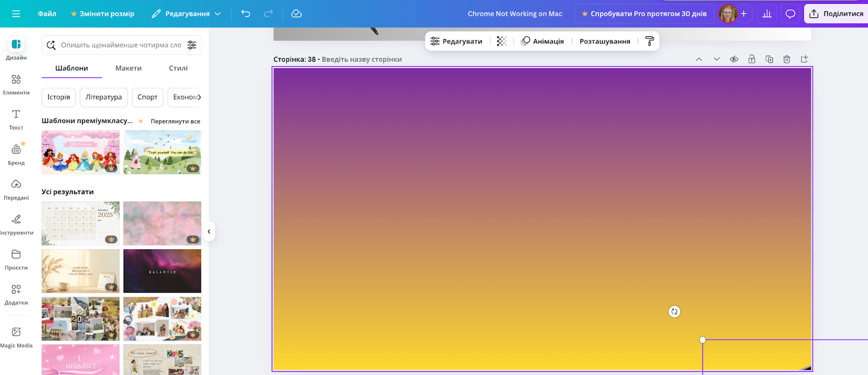Redo the last action
Image resolution: width=868 pixels, height=375 pixels.
pyautogui.click(x=269, y=14)
